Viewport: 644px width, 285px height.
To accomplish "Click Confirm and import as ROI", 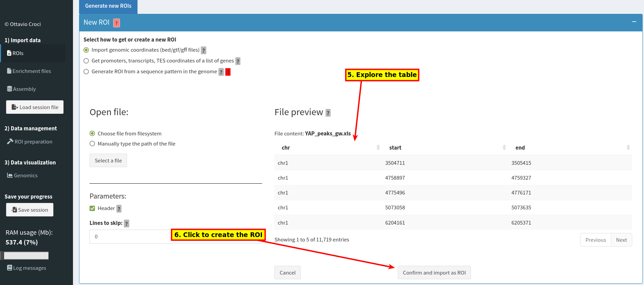I will click(434, 273).
